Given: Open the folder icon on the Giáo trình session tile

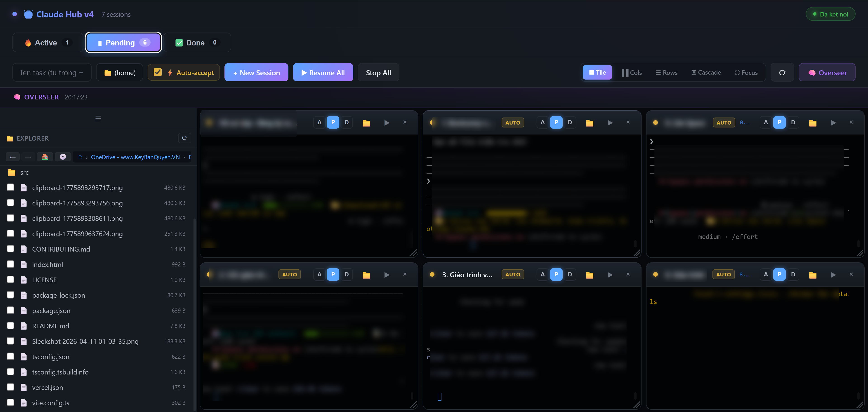Looking at the screenshot, I should [x=589, y=274].
